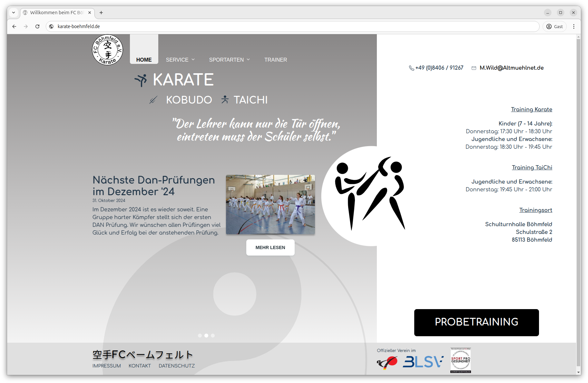Image resolution: width=588 pixels, height=383 pixels.
Task: Click the Kobudo weapon icon
Action: 153,100
